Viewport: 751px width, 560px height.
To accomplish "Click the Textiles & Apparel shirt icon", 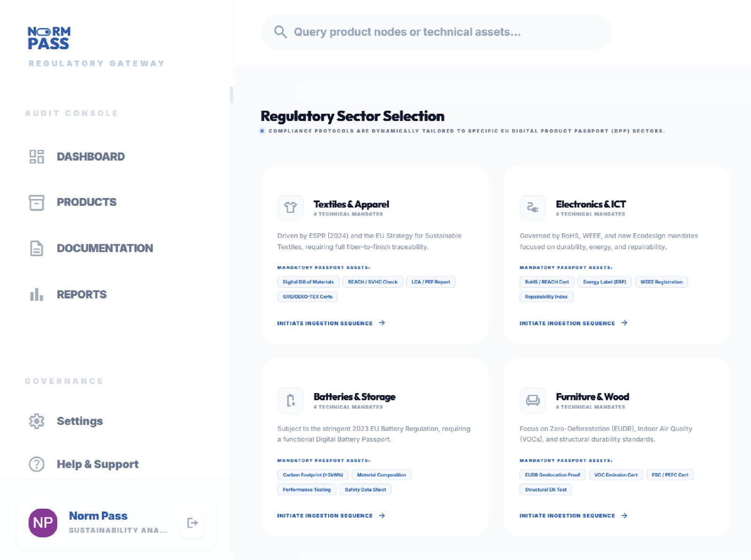I will (x=291, y=207).
